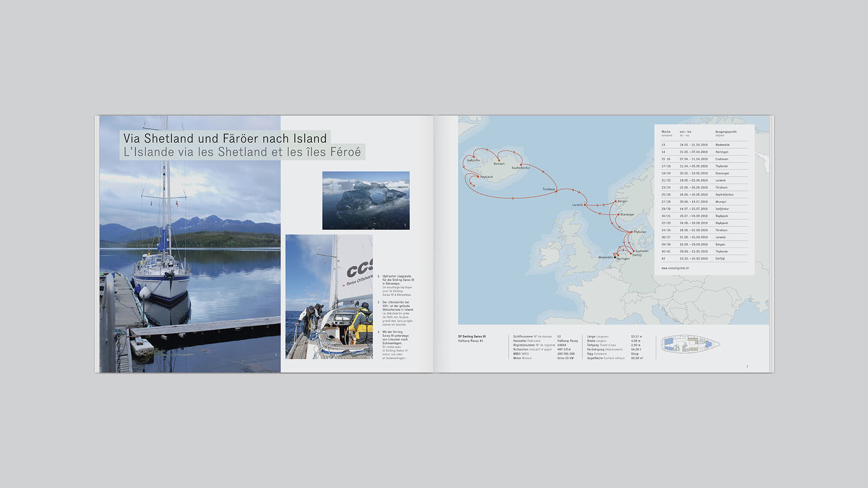Click the 'Hallberg-Rassy 43' model text under the boat name
This screenshot has width=868, height=488.
tap(470, 341)
